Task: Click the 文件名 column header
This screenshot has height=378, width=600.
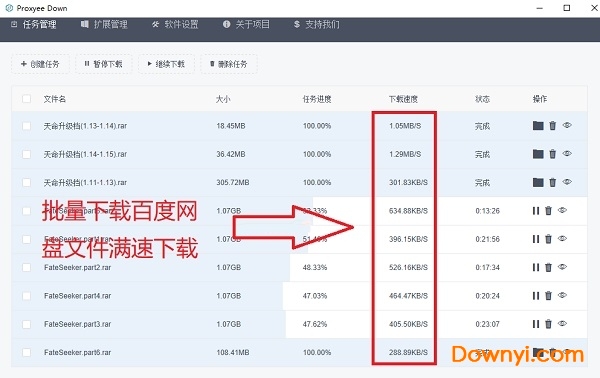Action: coord(55,99)
